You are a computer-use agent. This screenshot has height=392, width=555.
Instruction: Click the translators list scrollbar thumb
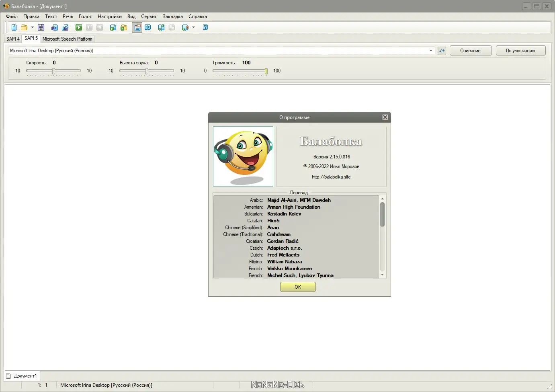[x=382, y=214]
